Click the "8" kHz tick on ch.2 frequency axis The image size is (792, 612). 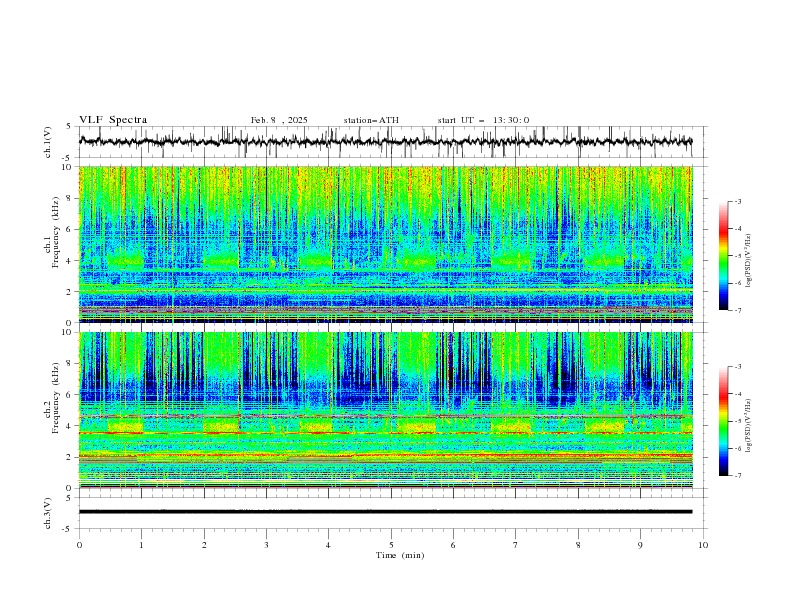(70, 364)
